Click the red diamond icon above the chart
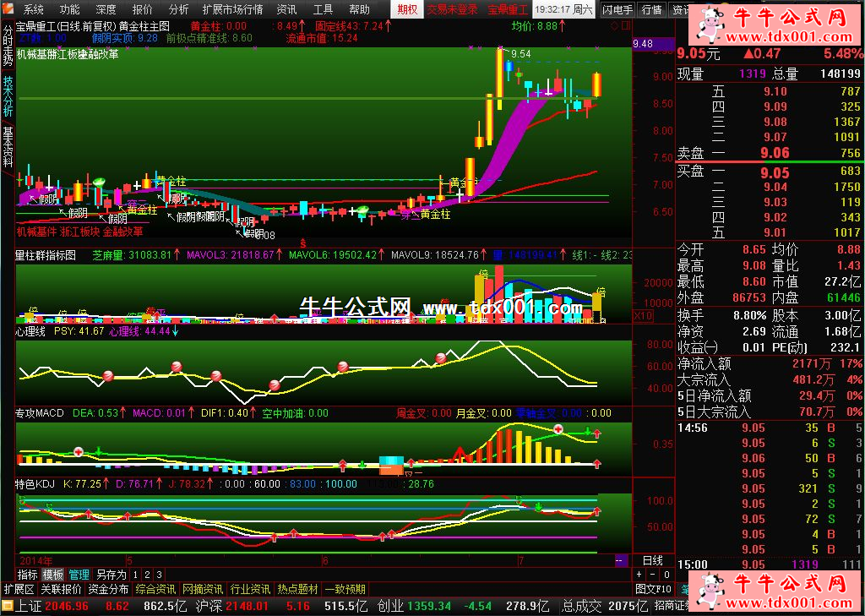865x616 pixels. (x=615, y=25)
